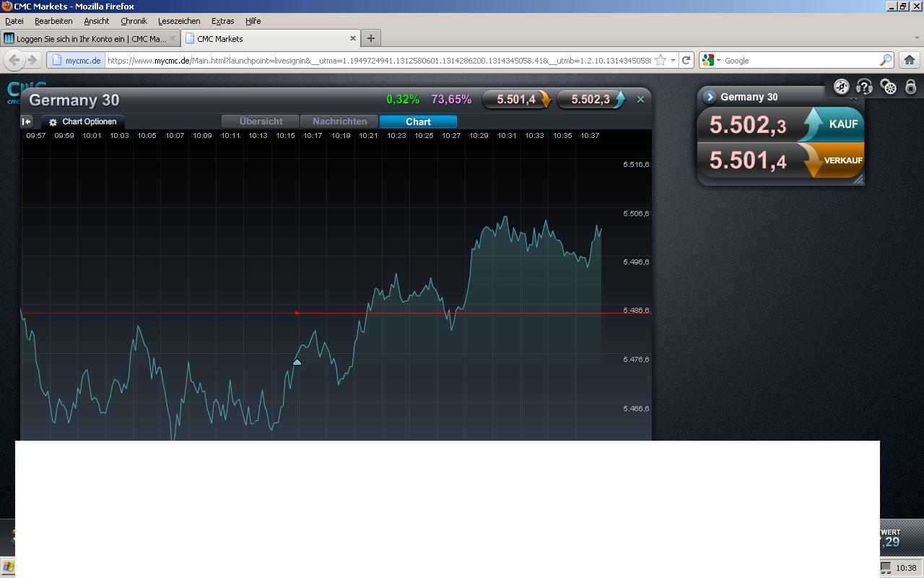Select the Chart tab
The height and width of the screenshot is (578, 924).
click(x=418, y=121)
